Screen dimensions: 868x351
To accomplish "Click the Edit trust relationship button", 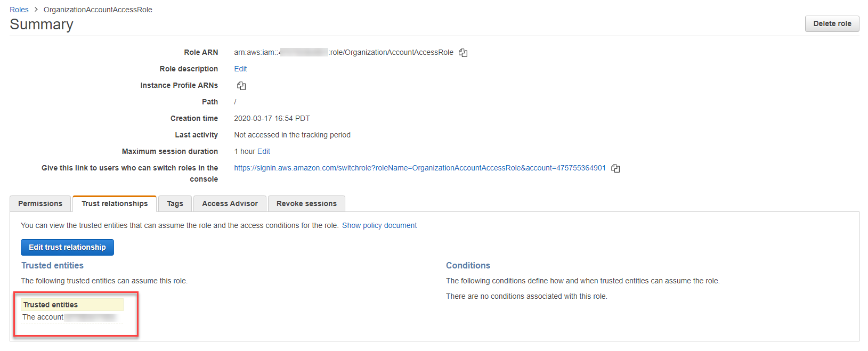I will pyautogui.click(x=67, y=247).
